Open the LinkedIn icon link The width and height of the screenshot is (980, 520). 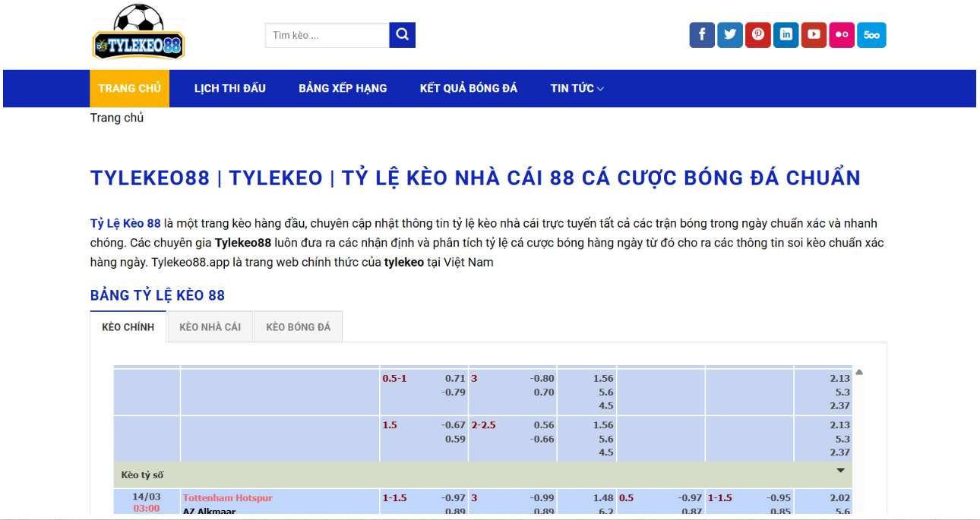[786, 35]
